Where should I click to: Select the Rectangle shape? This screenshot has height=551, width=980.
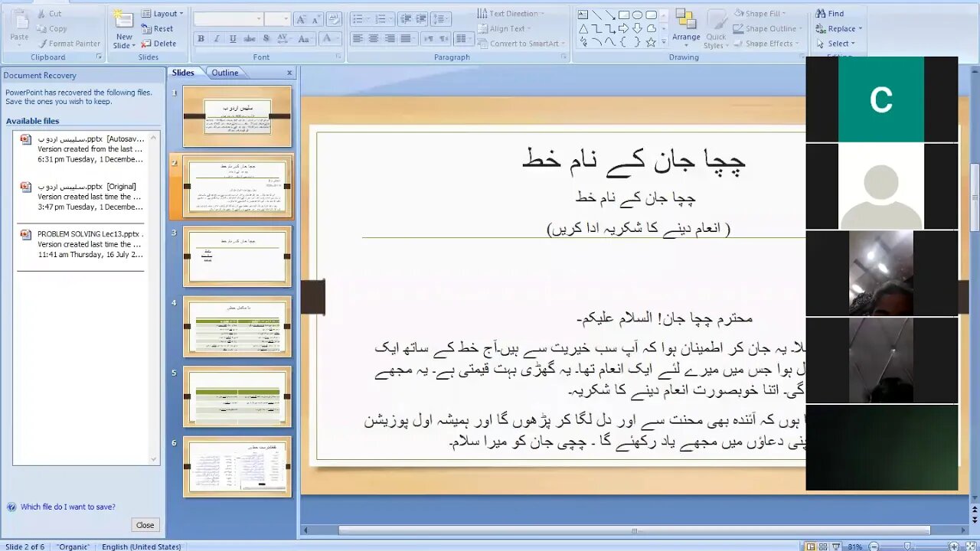click(x=624, y=15)
